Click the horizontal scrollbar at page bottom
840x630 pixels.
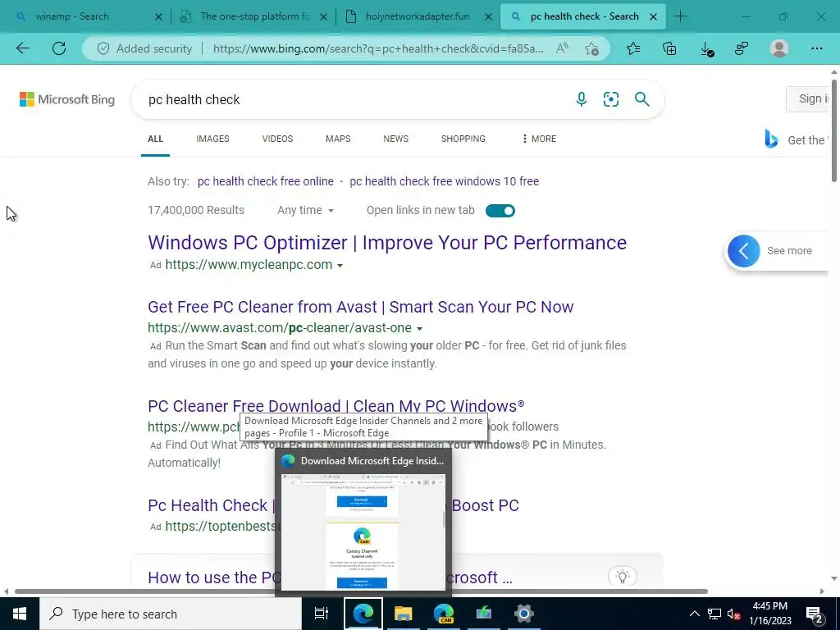pyautogui.click(x=361, y=591)
